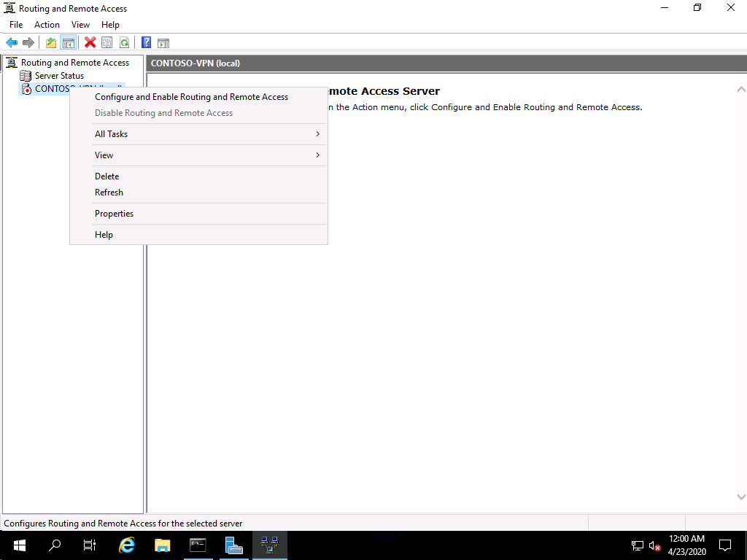Toggle the Show/Hide Action Pane button
The image size is (747, 560).
coord(163,43)
